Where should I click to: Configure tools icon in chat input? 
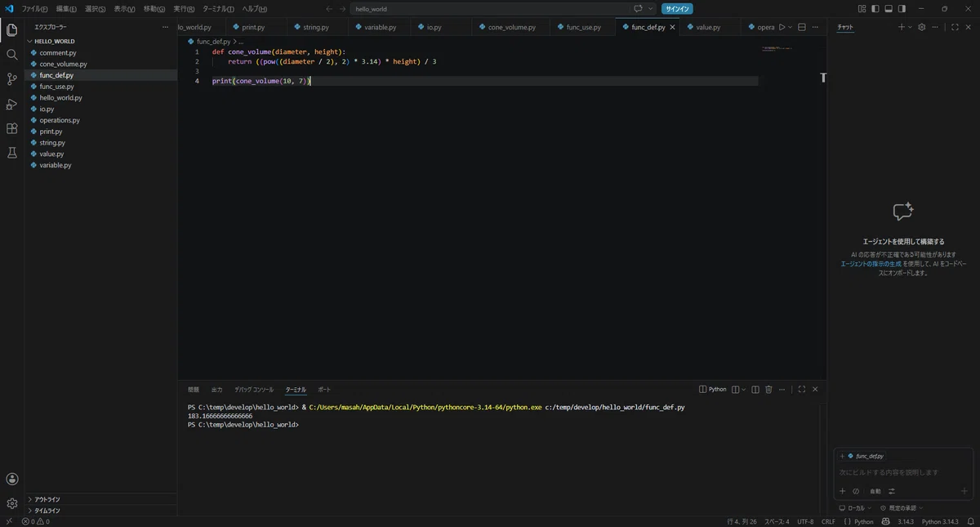point(892,491)
